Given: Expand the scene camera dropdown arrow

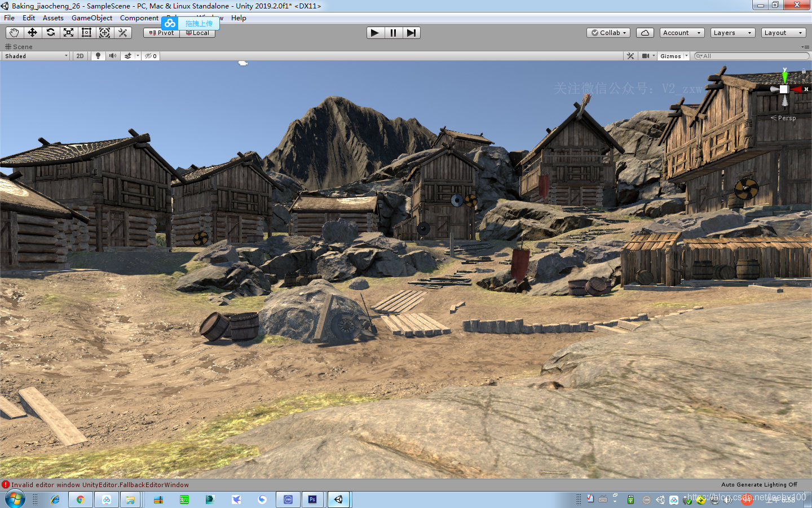Looking at the screenshot, I should pos(654,56).
